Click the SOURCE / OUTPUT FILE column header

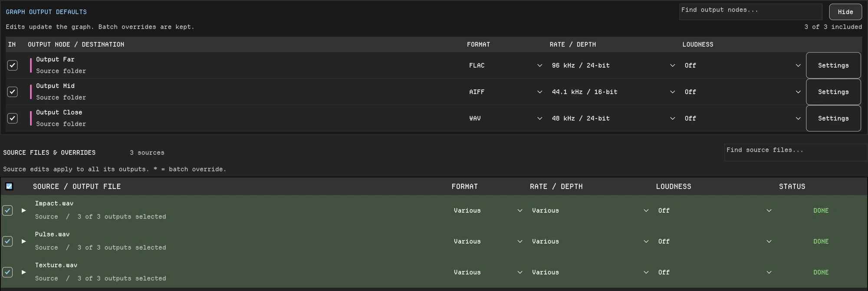(x=77, y=187)
